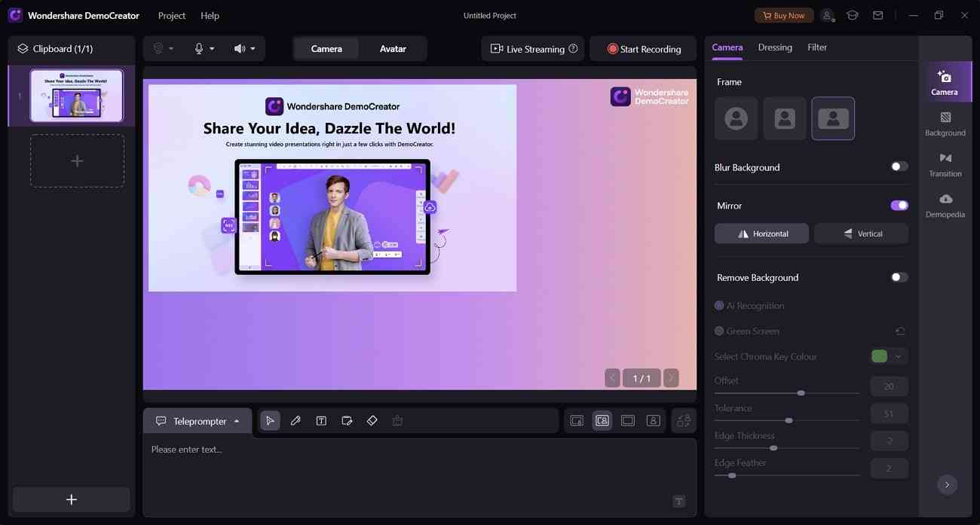This screenshot has width=980, height=525.
Task: Click the bottom add slide plus button
Action: pyautogui.click(x=72, y=499)
